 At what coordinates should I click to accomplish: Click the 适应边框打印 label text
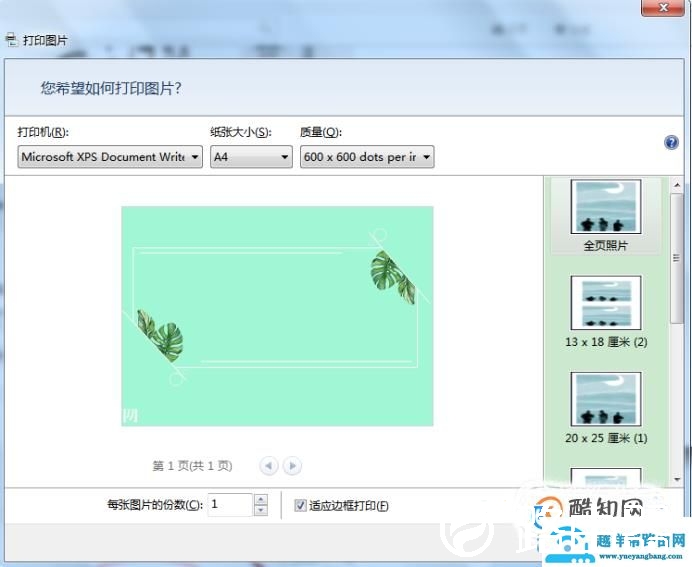(348, 506)
